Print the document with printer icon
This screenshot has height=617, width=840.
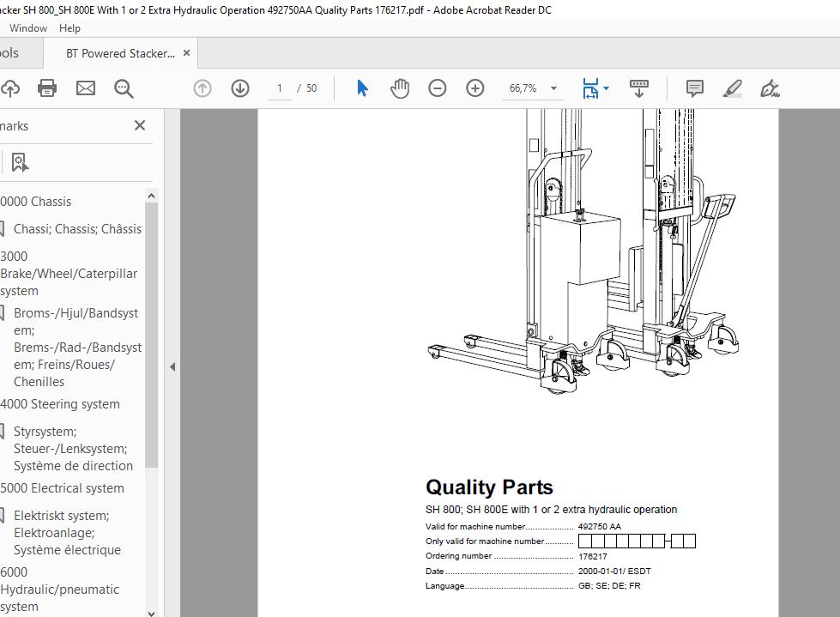(47, 88)
